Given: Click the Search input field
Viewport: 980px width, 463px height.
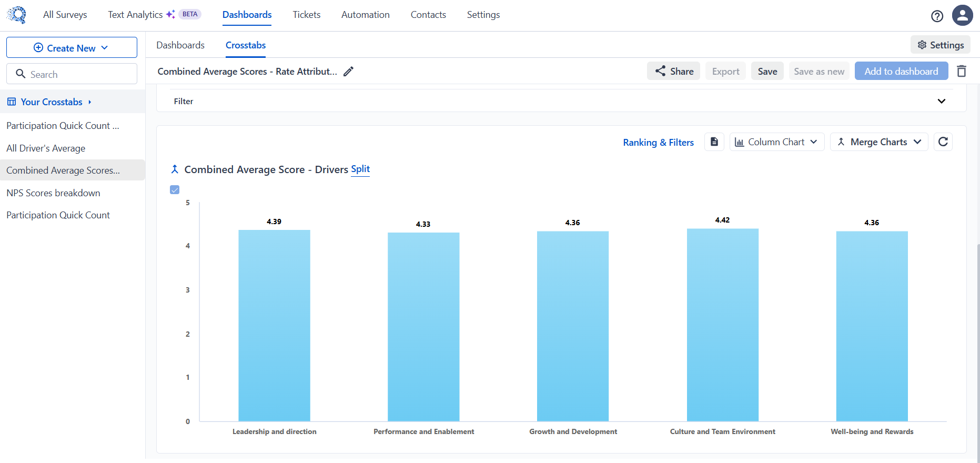Looking at the screenshot, I should [72, 74].
